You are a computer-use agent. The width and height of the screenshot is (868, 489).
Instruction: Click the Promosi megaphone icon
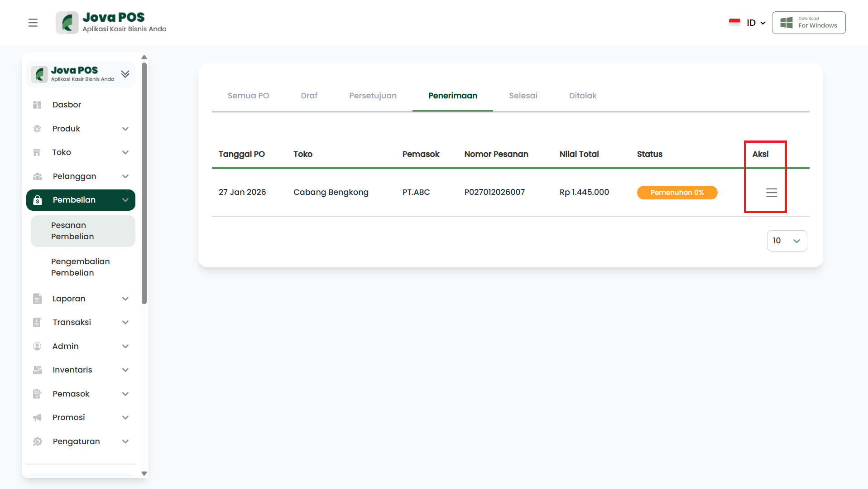pyautogui.click(x=37, y=417)
